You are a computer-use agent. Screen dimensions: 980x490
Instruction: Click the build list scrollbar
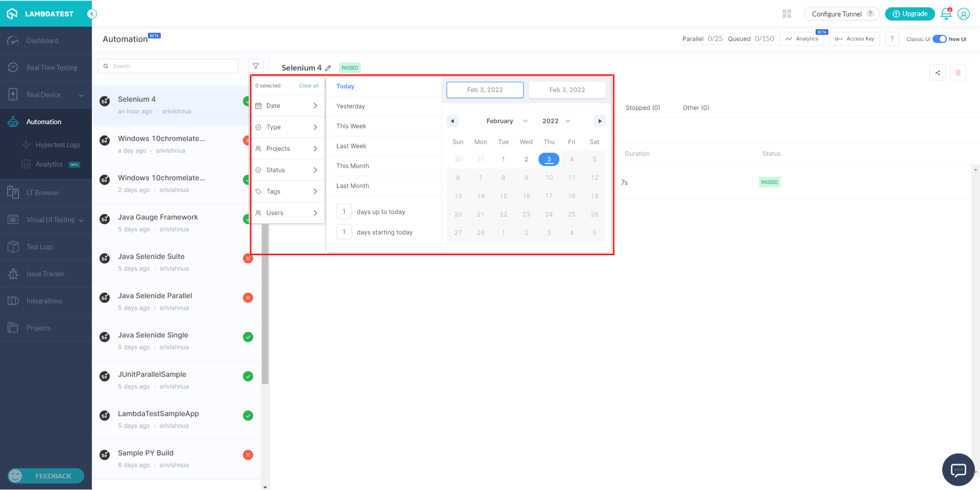pyautogui.click(x=265, y=304)
